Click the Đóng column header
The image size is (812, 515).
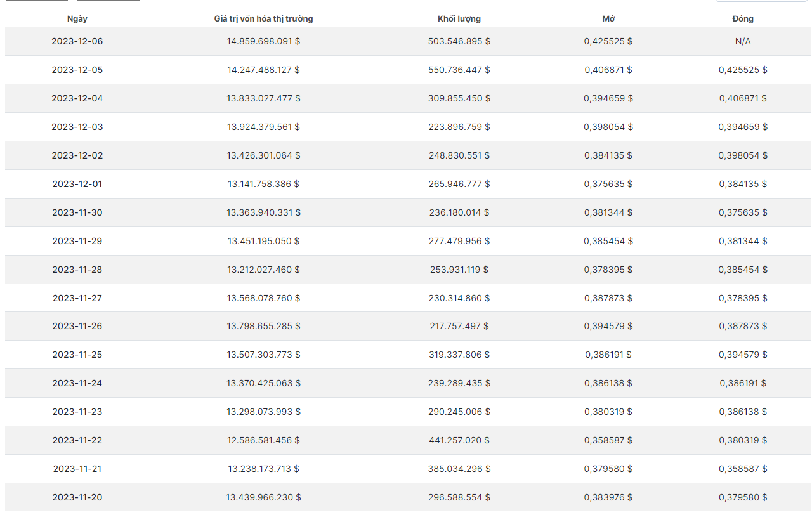click(743, 19)
